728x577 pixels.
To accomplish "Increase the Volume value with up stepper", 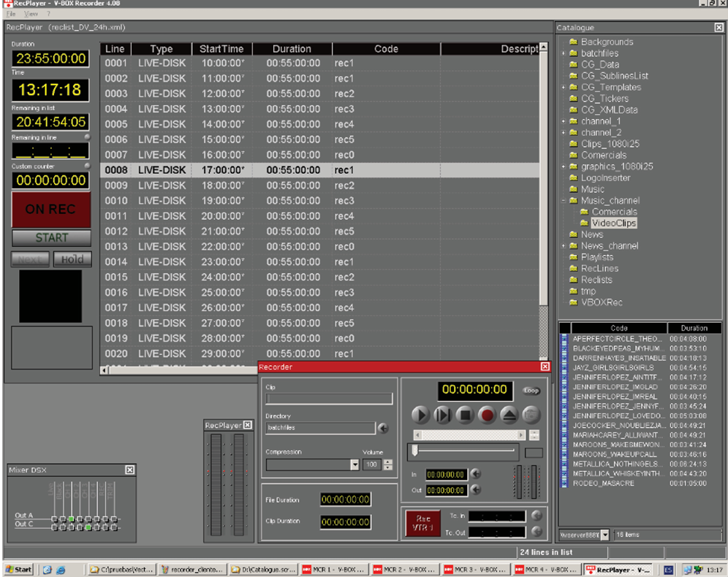I will [388, 462].
